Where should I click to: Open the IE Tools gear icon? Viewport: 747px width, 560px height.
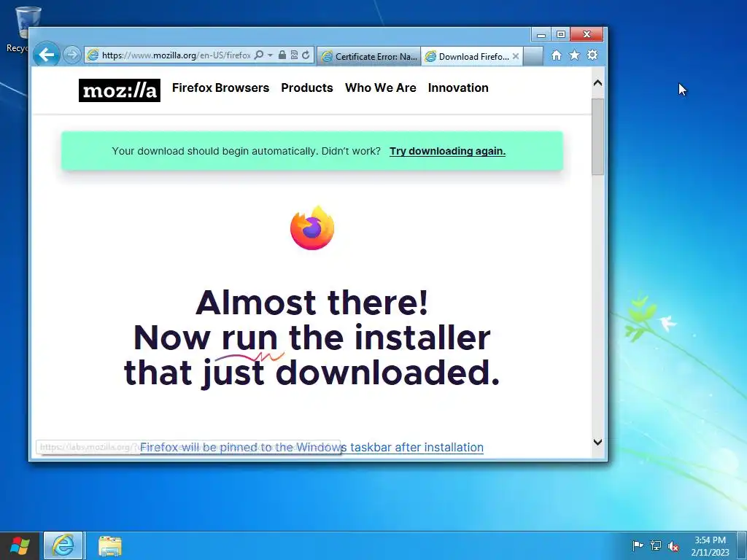click(x=592, y=55)
